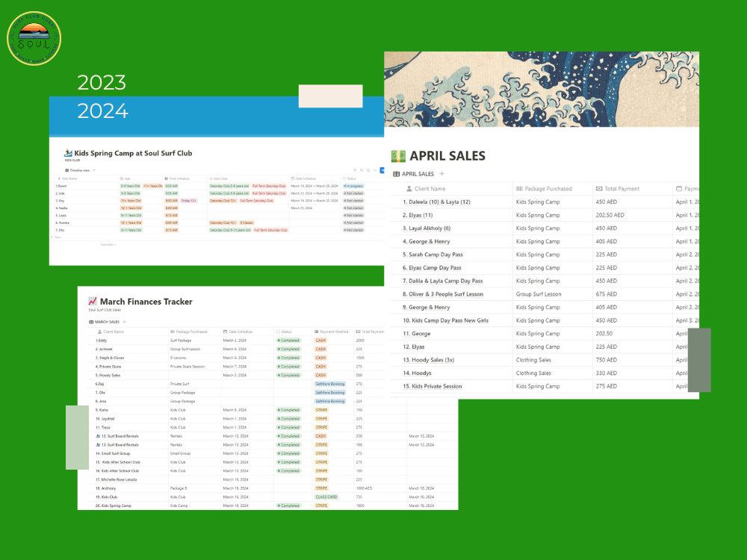Viewport: 747px width, 560px height.
Task: Click the KIDS CLUB subtitle under the camp title
Action: pos(72,161)
